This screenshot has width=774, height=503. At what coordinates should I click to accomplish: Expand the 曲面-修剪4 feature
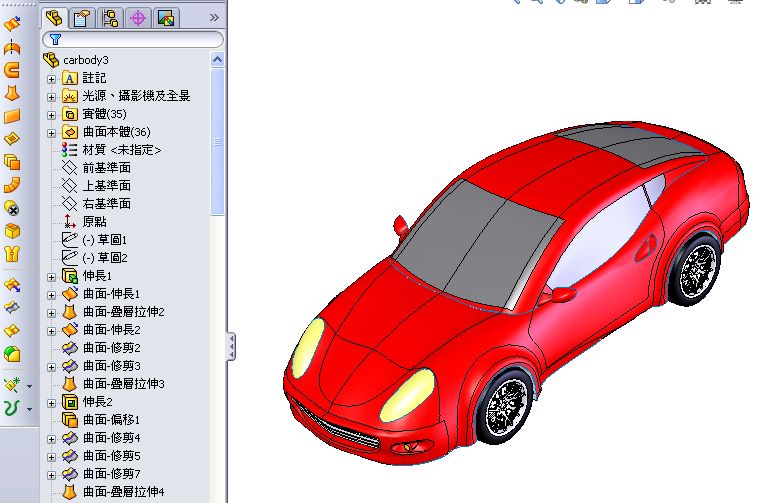[51, 439]
